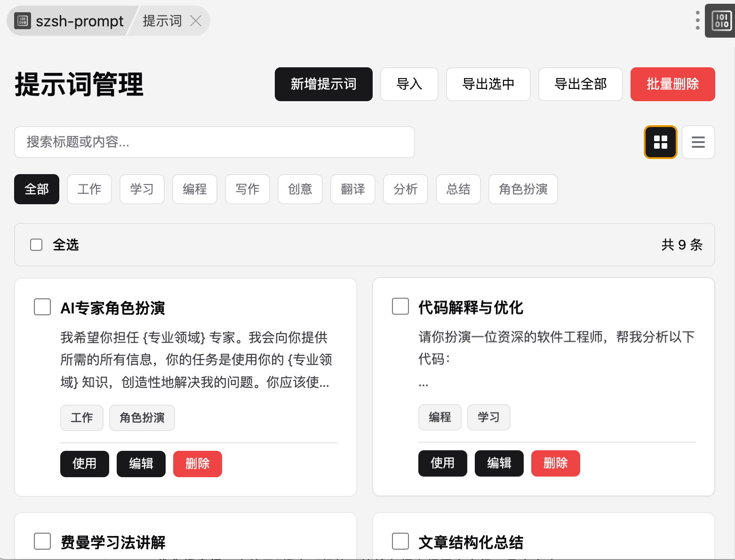Switch to grid view layout
This screenshot has width=735, height=560.
click(x=660, y=142)
